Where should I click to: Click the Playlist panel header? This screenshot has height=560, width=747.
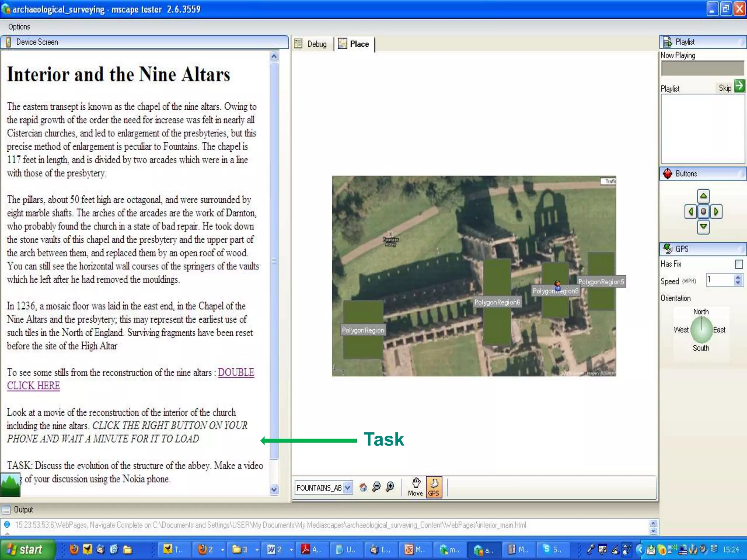click(x=703, y=42)
